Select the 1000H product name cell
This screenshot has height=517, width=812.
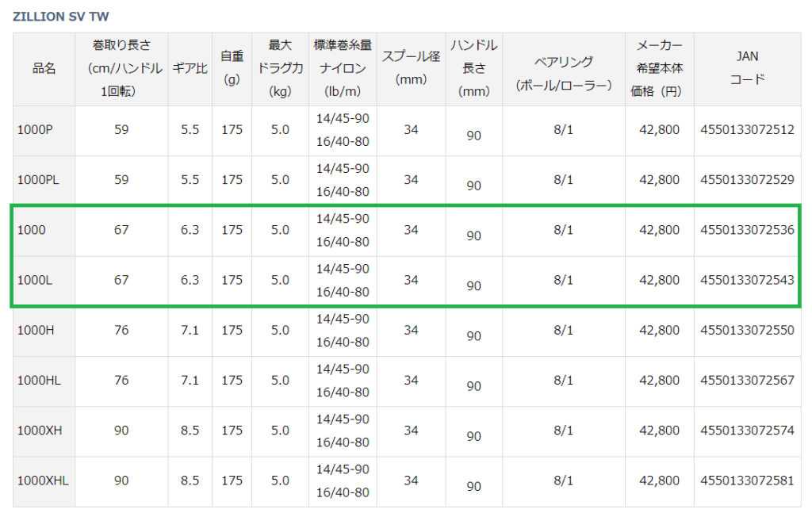[35, 331]
